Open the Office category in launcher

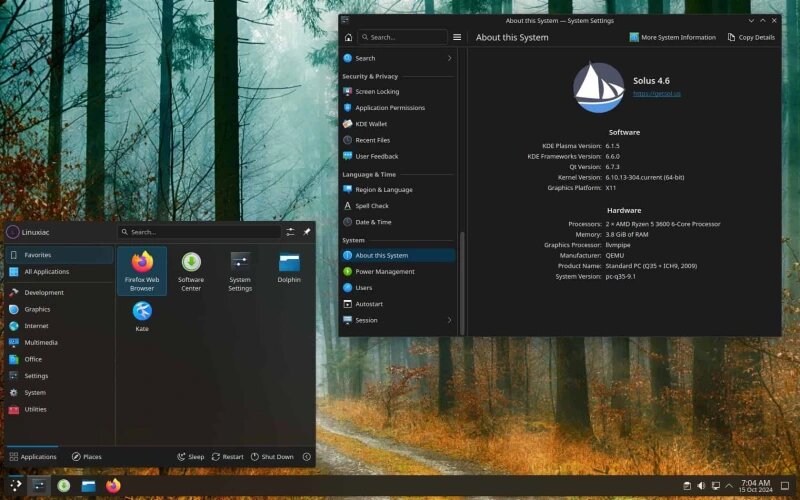[60, 359]
